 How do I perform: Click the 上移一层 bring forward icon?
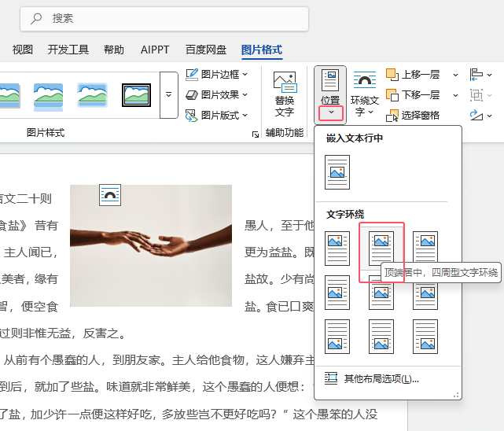coord(392,75)
